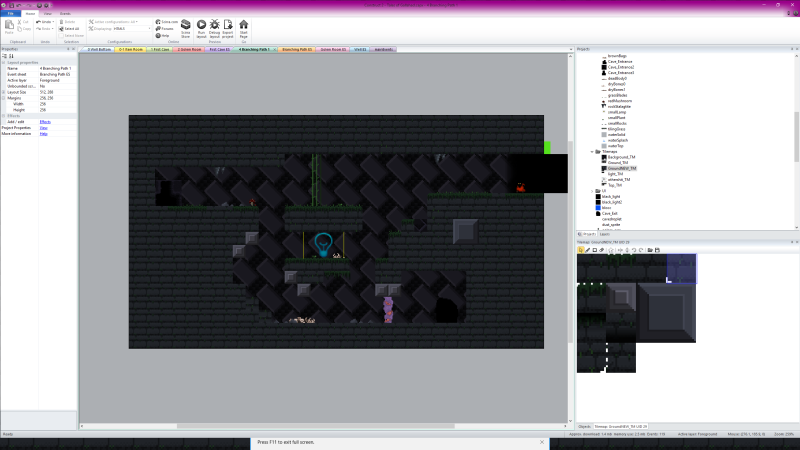Click the blue lightbulb object in layout
Image resolution: width=800 pixels, height=450 pixels.
click(323, 244)
